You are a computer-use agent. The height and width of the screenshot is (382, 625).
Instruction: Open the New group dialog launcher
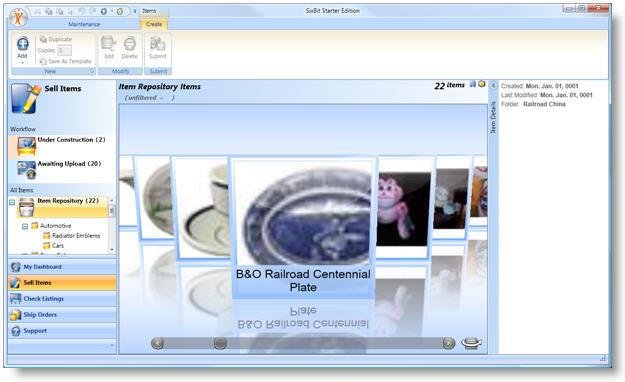[x=92, y=71]
